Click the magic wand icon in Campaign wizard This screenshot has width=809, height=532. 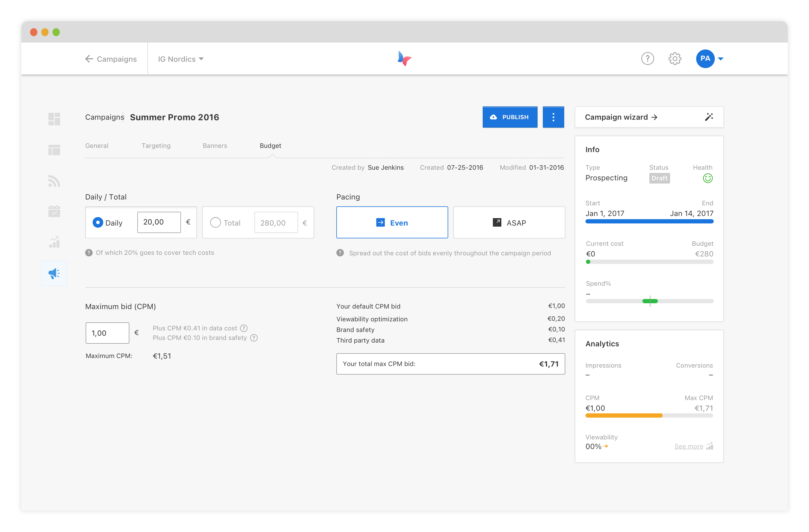click(709, 117)
